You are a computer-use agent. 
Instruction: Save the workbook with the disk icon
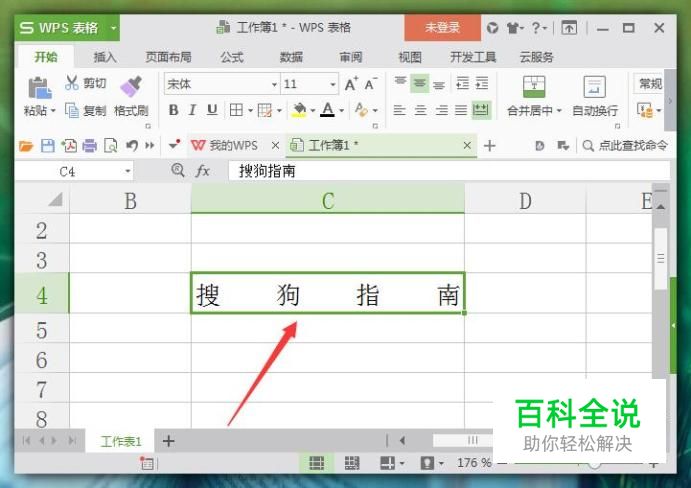click(x=48, y=145)
